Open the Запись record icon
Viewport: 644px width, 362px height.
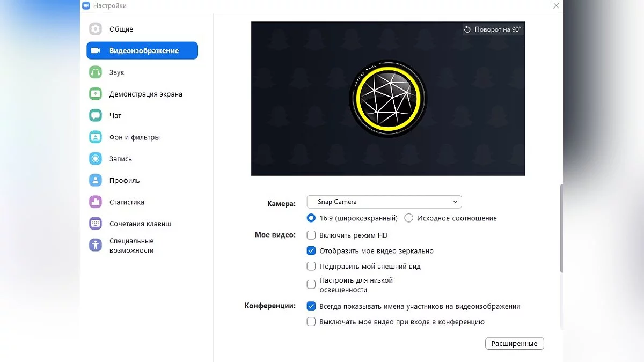[x=96, y=159]
